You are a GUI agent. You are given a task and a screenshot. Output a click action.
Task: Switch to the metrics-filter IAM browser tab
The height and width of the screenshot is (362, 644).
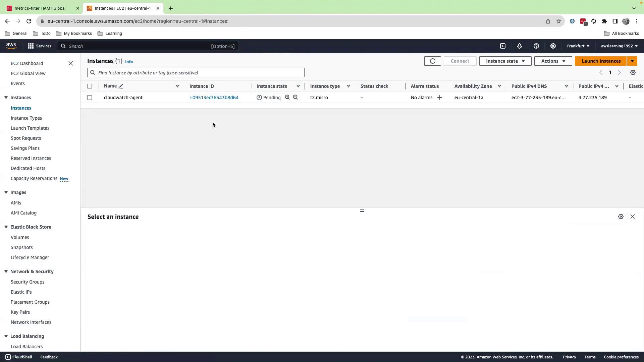(x=40, y=8)
